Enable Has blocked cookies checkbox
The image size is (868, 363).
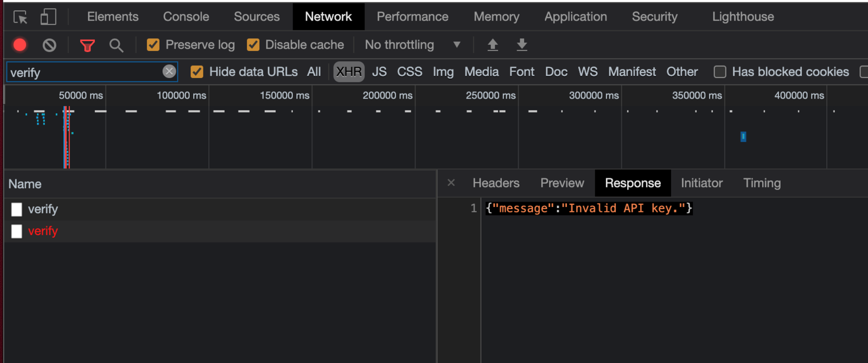click(720, 72)
